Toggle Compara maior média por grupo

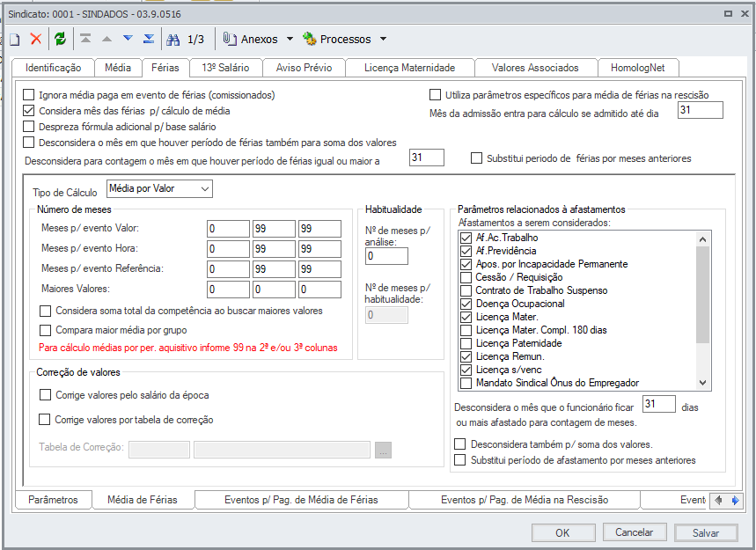pyautogui.click(x=45, y=330)
